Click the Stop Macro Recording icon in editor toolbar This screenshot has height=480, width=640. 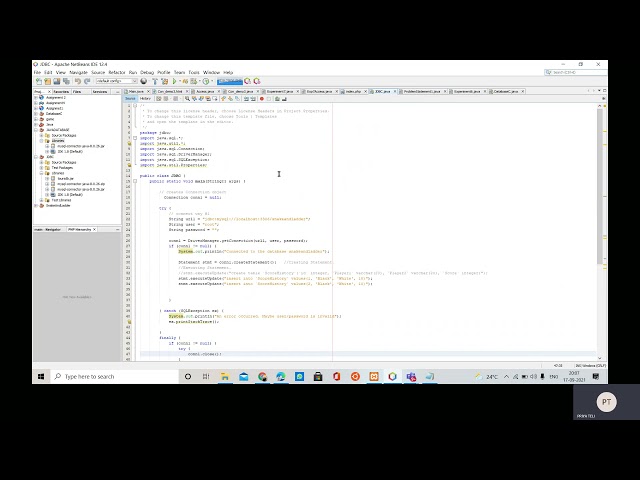click(268, 99)
